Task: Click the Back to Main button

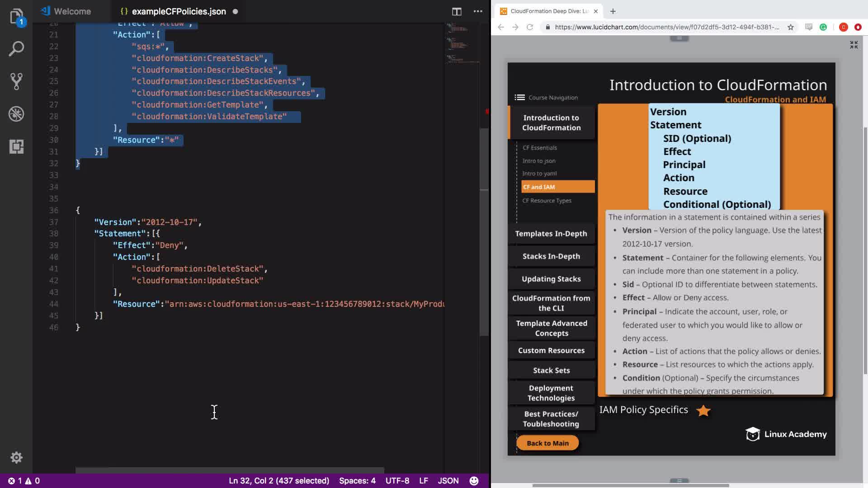Action: (x=547, y=443)
